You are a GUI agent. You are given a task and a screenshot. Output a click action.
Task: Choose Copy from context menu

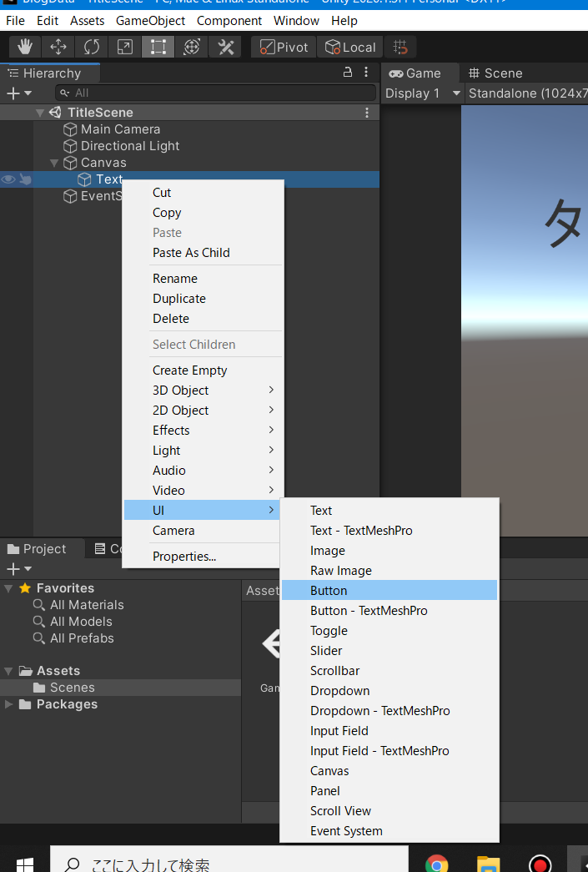click(203, 213)
